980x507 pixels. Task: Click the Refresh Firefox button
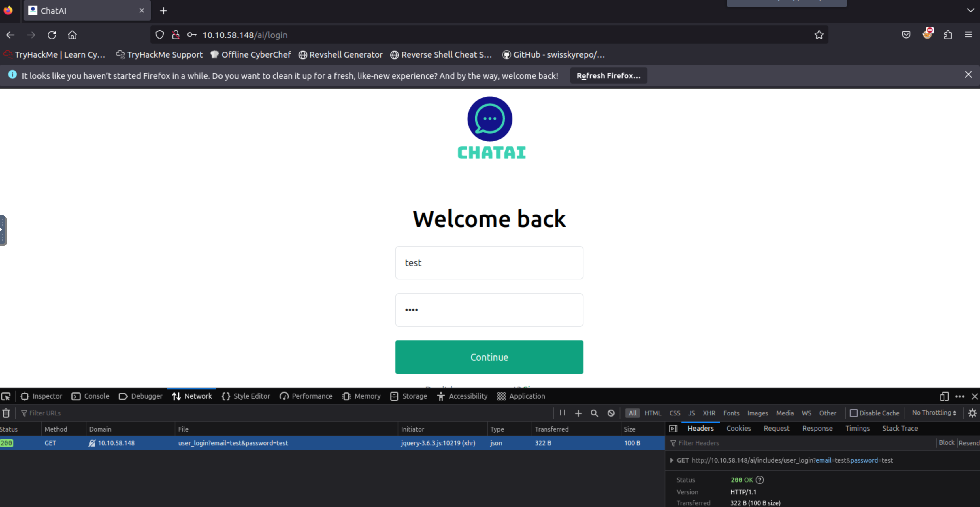(x=608, y=75)
